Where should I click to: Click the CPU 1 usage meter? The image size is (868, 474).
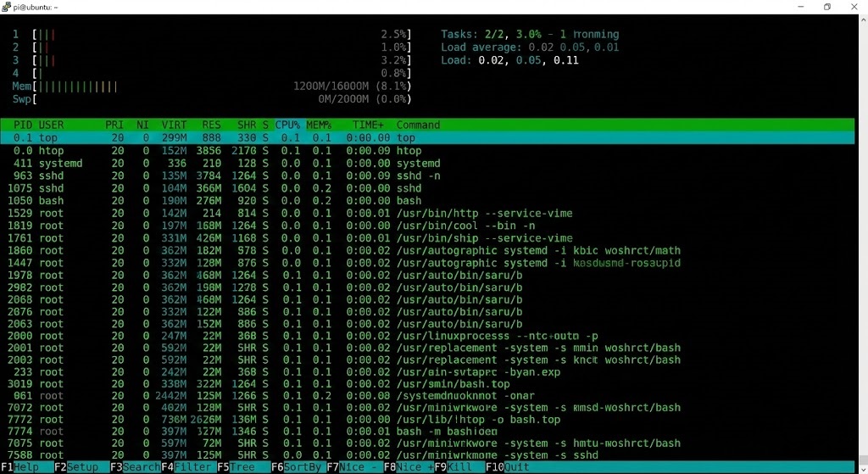tap(212, 34)
